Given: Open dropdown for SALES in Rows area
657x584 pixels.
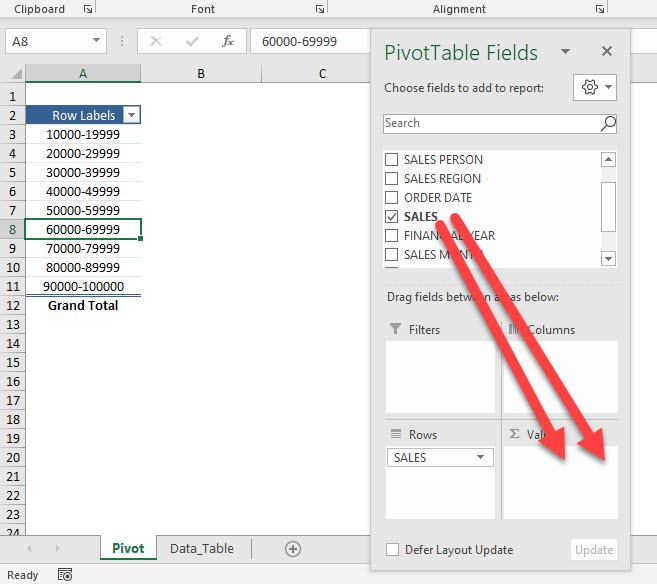Looking at the screenshot, I should click(481, 457).
